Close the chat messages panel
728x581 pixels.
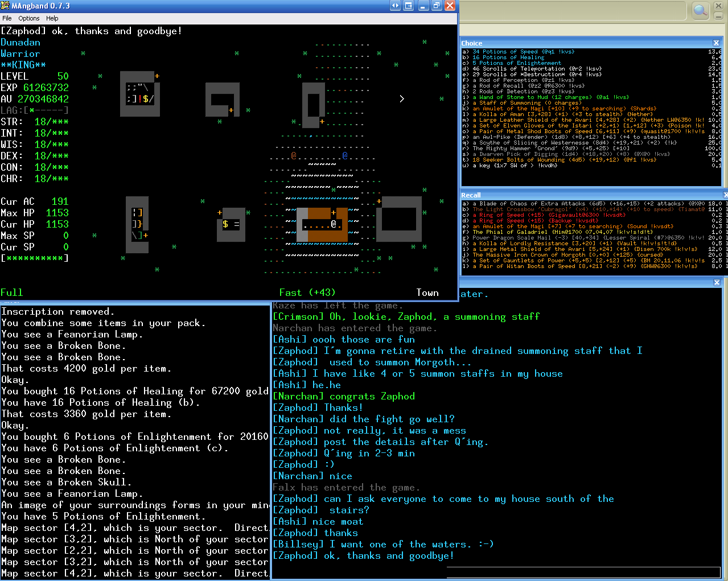click(717, 283)
